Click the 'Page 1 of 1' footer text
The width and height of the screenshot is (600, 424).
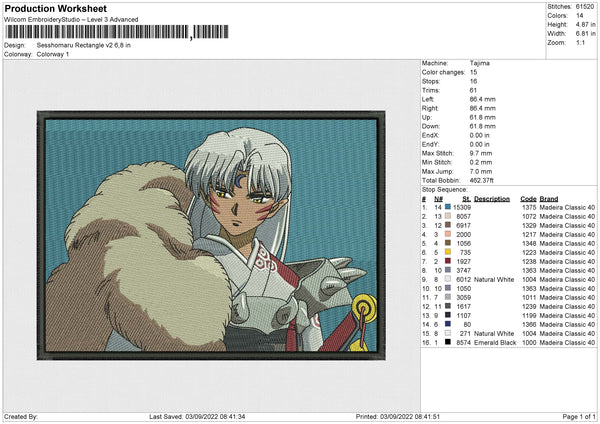tap(579, 416)
